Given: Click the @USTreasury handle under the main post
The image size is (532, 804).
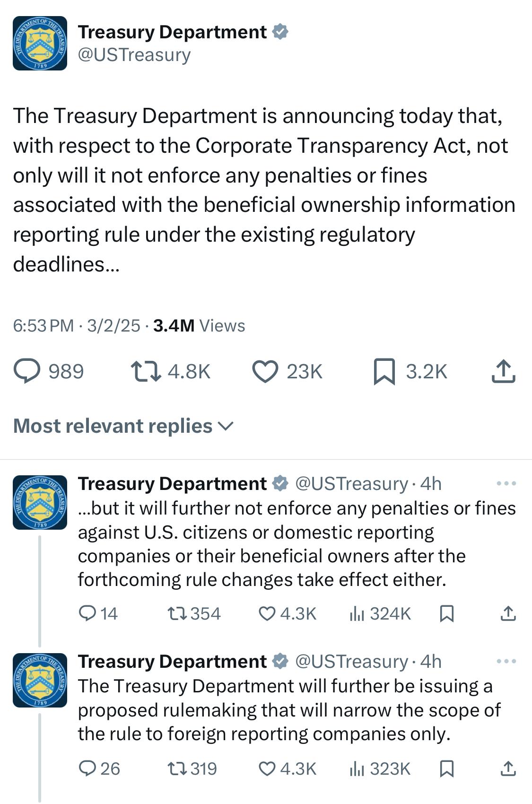Looking at the screenshot, I should [x=134, y=55].
